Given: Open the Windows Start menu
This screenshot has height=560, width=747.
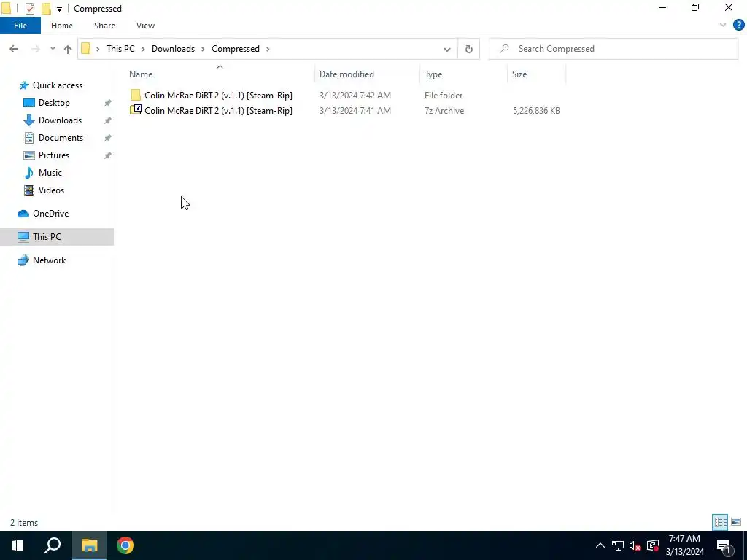Looking at the screenshot, I should point(18,545).
